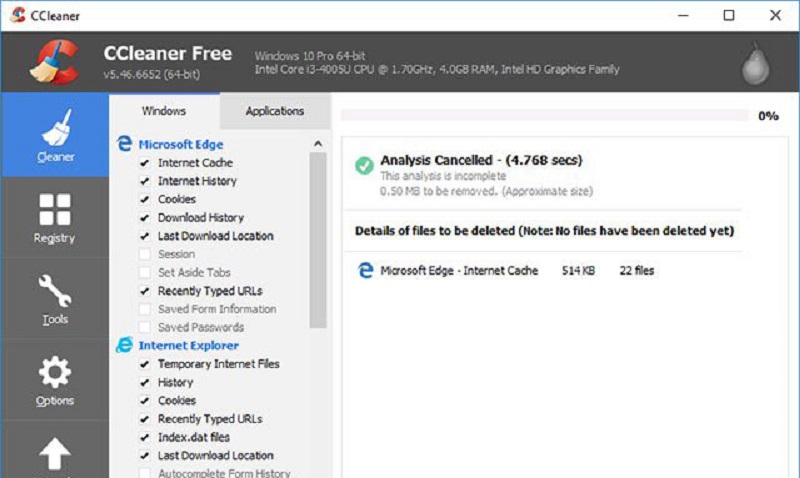
Task: Uncheck Microsoft Edge Internet Cache checkbox
Action: 145,163
